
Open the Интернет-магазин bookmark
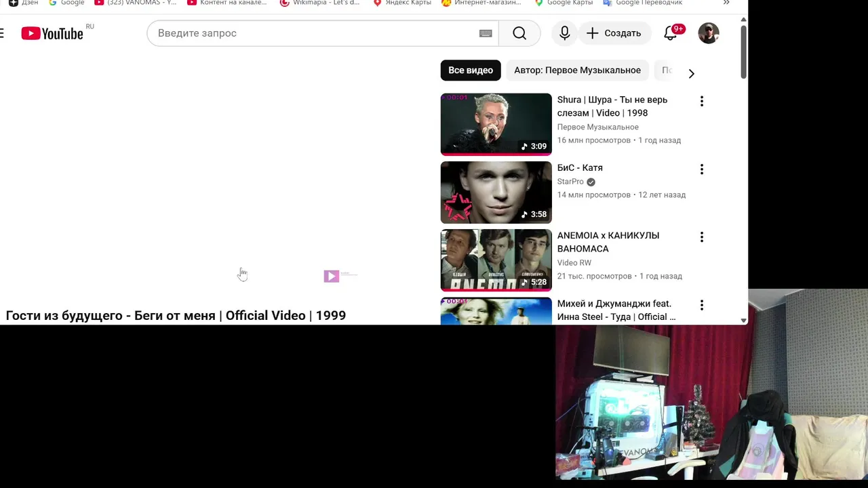(481, 3)
